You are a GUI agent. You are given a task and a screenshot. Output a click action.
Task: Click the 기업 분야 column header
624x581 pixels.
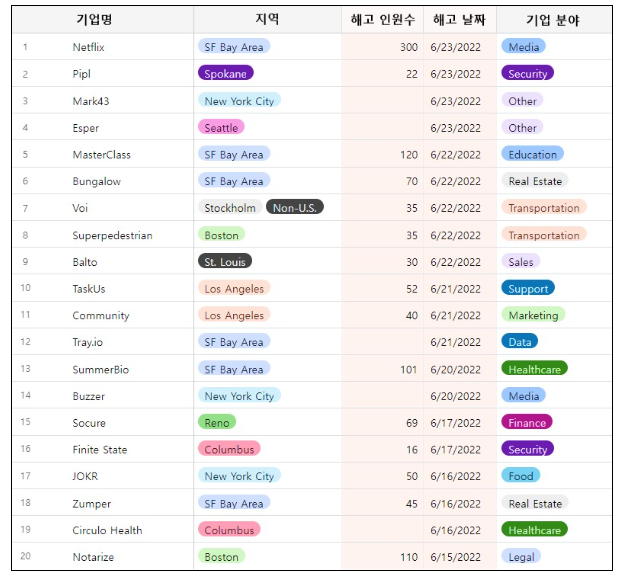click(554, 19)
